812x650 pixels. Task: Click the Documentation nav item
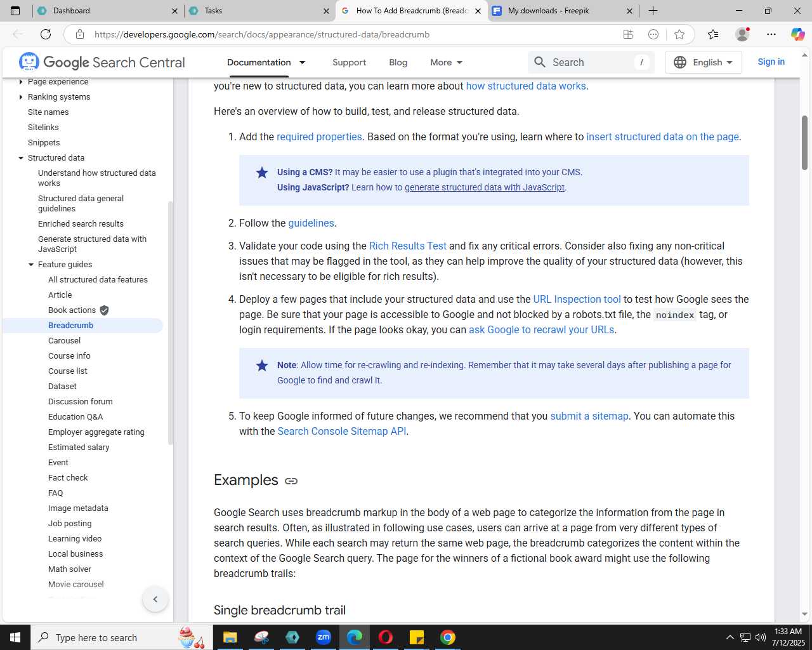(x=259, y=62)
